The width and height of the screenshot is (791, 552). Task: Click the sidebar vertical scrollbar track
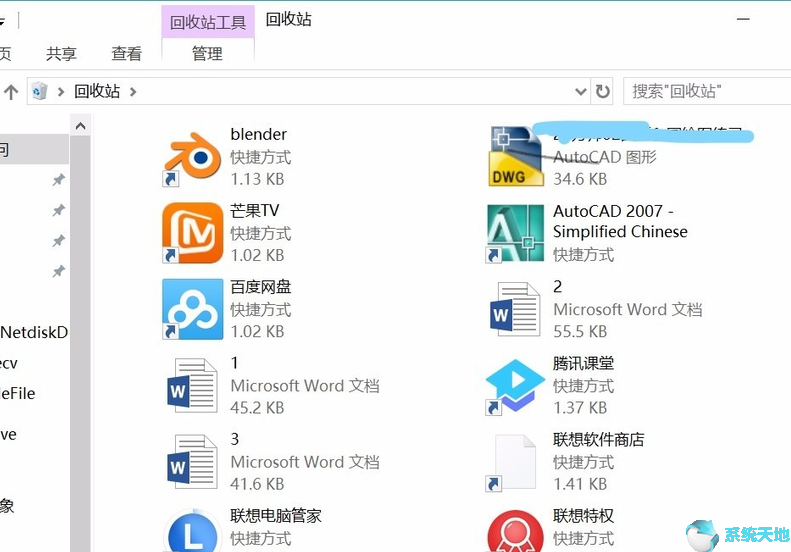[x=80, y=343]
